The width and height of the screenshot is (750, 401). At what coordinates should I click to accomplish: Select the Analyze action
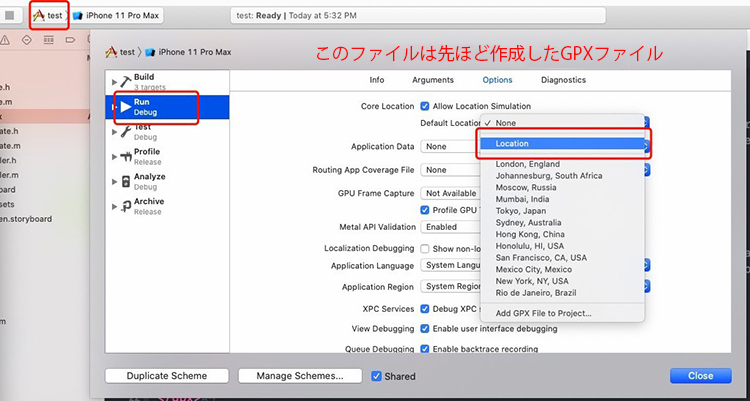click(167, 181)
